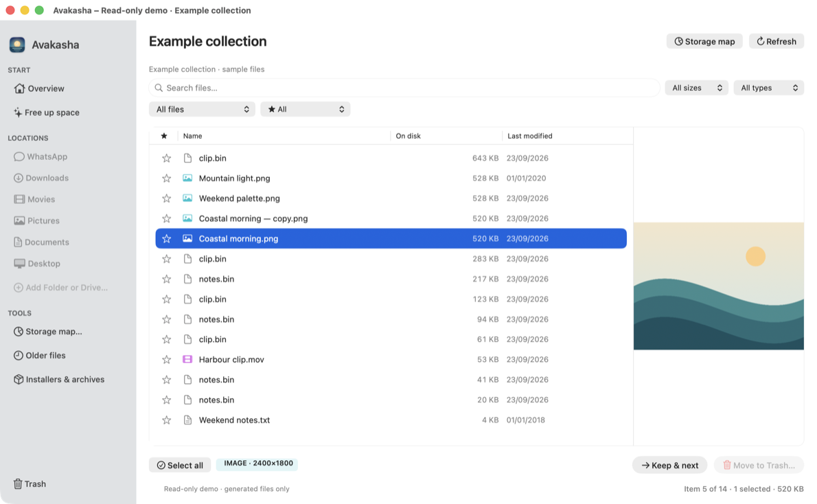
Task: Open the Overview house icon
Action: 19,88
